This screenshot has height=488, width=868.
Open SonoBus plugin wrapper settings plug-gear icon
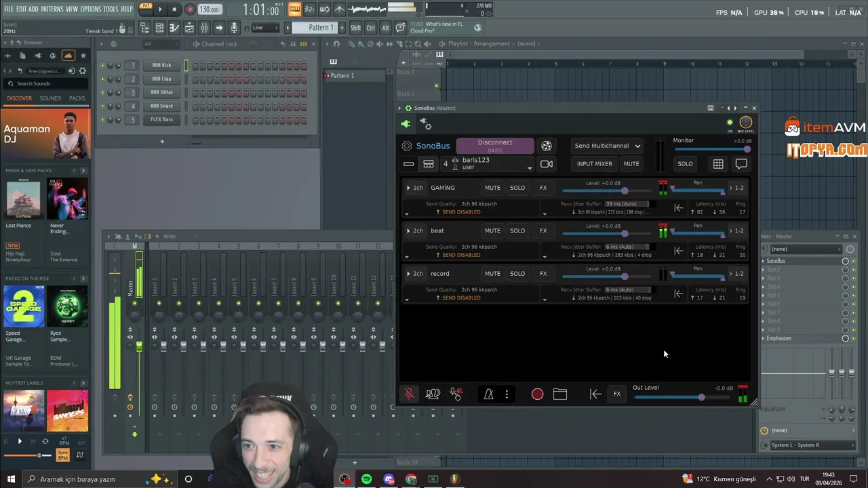[x=425, y=124]
